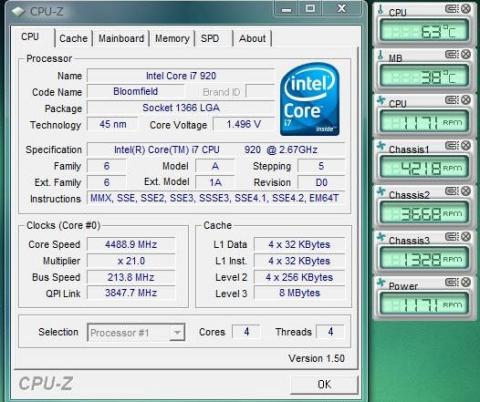Open the Mainboard tab
The width and height of the screenshot is (480, 402).
pos(121,38)
